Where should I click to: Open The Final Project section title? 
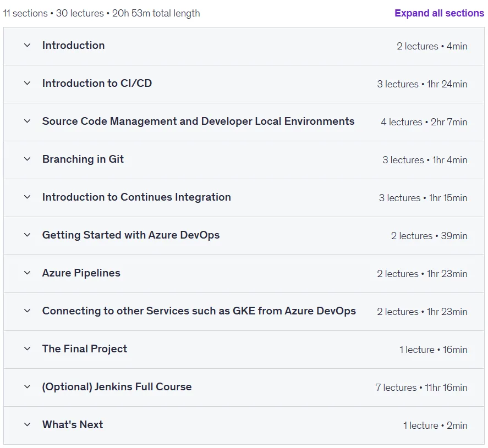tap(85, 349)
